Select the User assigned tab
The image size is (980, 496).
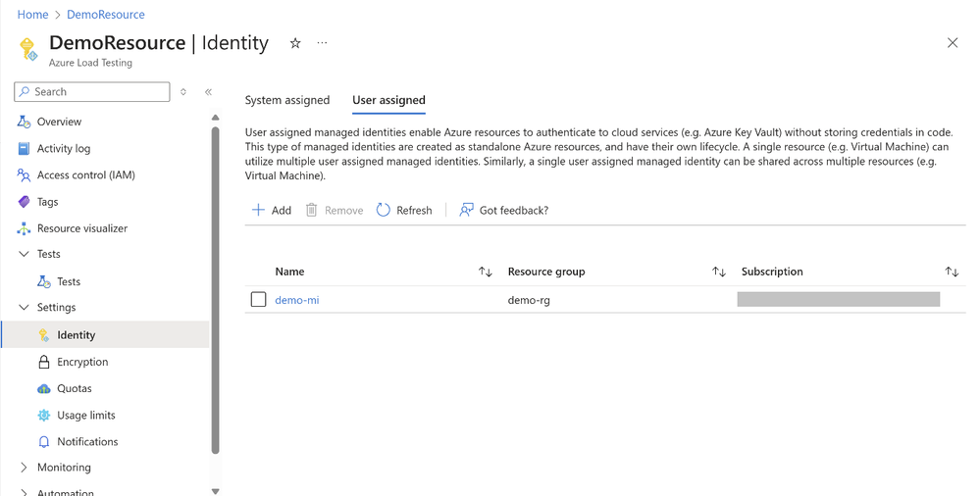(388, 100)
